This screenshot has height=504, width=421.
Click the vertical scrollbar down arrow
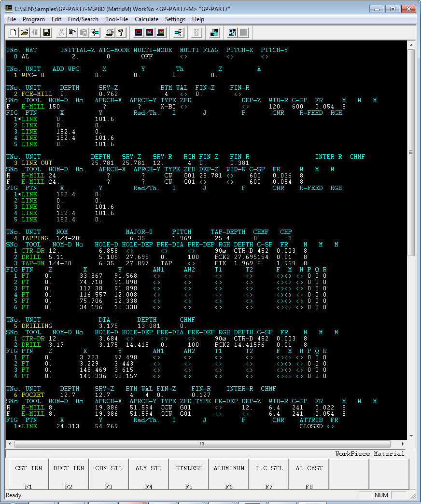coord(411,436)
